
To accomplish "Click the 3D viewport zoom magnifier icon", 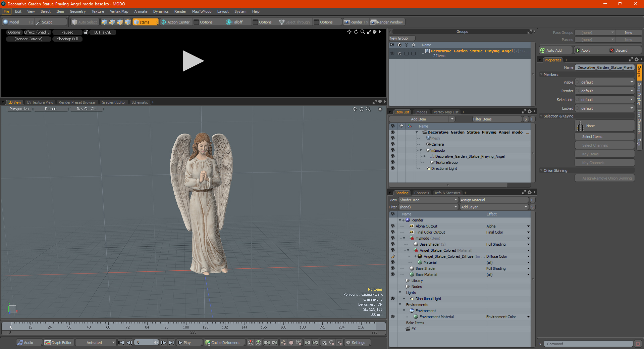I will pyautogui.click(x=368, y=109).
